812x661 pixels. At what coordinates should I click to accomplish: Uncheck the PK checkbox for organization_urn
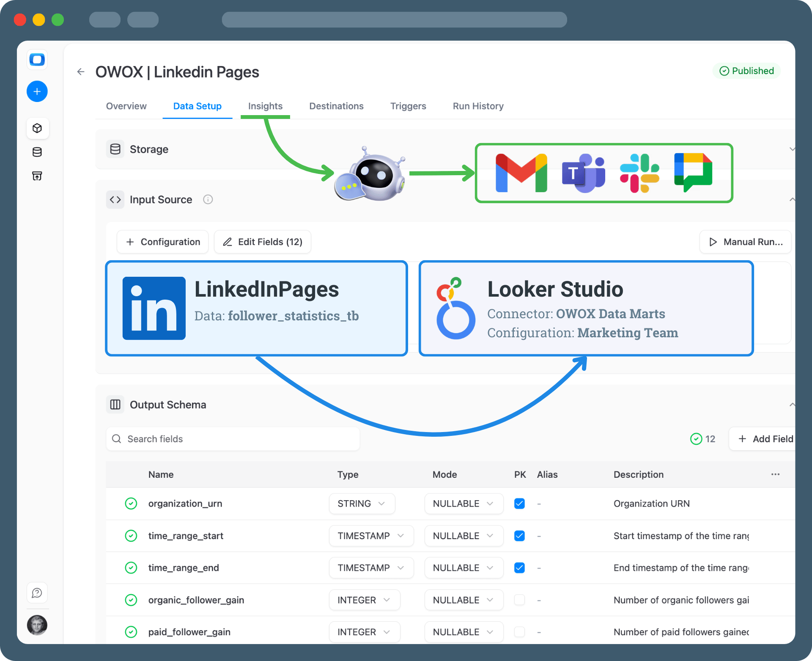pyautogui.click(x=519, y=504)
